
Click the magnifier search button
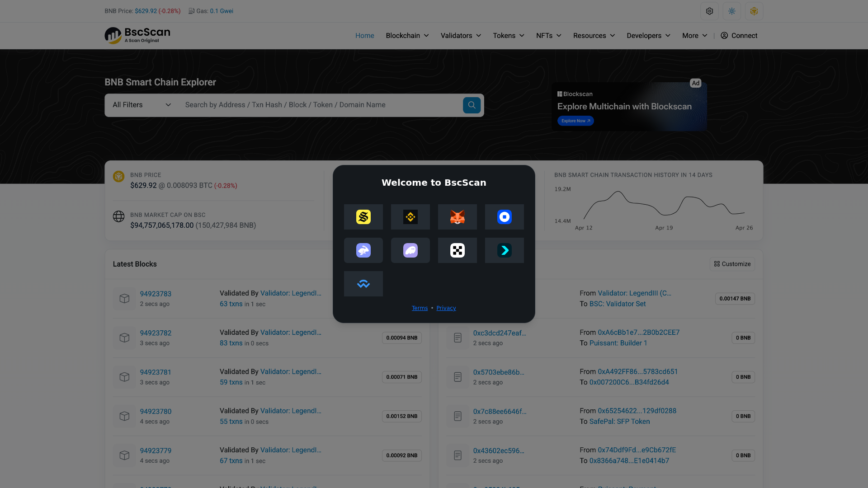click(472, 105)
